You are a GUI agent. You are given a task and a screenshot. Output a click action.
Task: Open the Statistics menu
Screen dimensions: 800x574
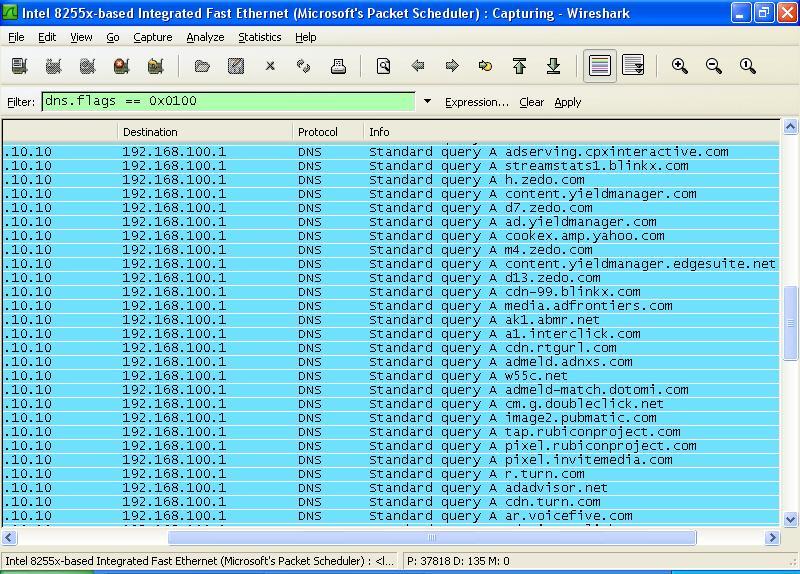(260, 37)
